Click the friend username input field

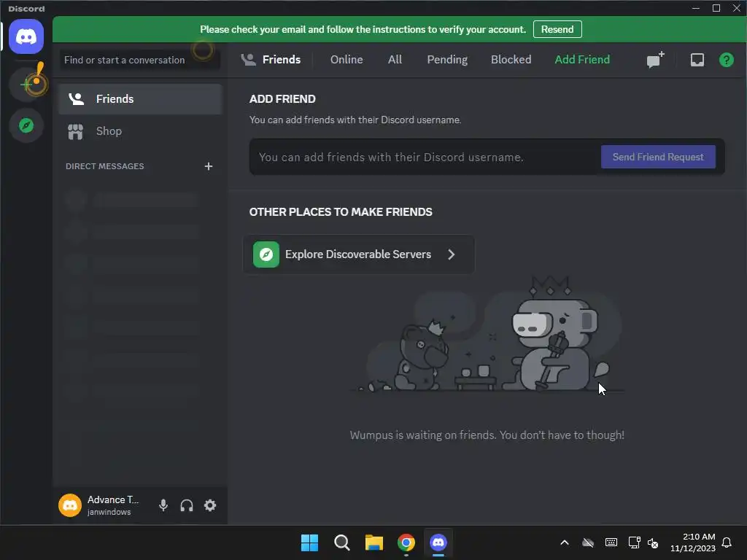tap(424, 157)
